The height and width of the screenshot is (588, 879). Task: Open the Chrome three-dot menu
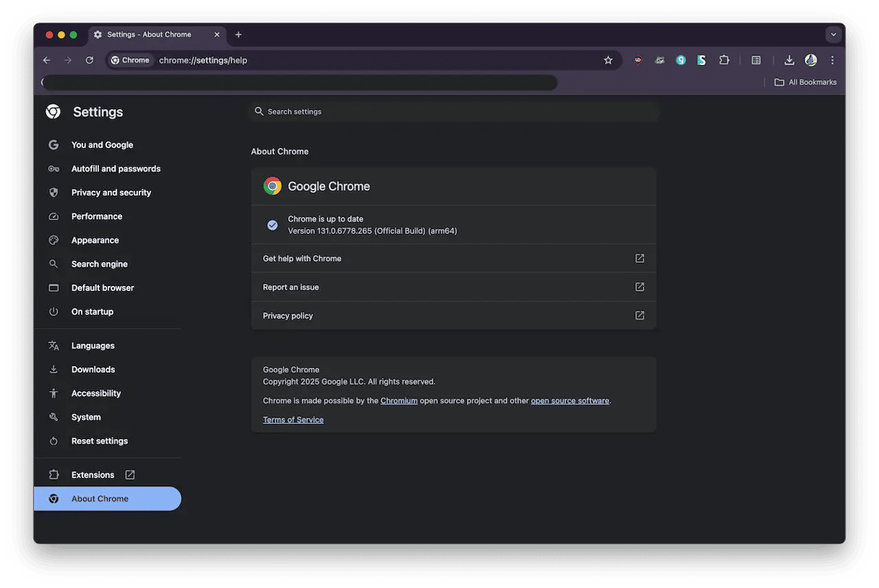tap(832, 60)
